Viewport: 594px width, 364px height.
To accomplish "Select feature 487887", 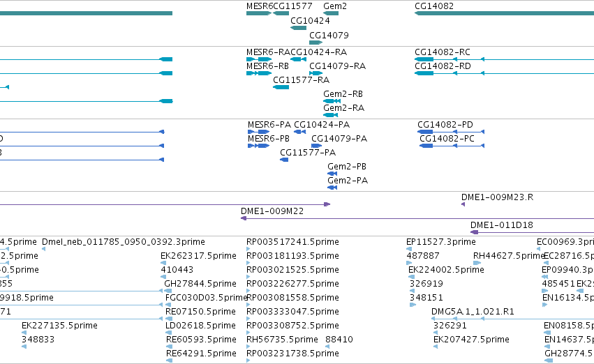I will [x=423, y=256].
